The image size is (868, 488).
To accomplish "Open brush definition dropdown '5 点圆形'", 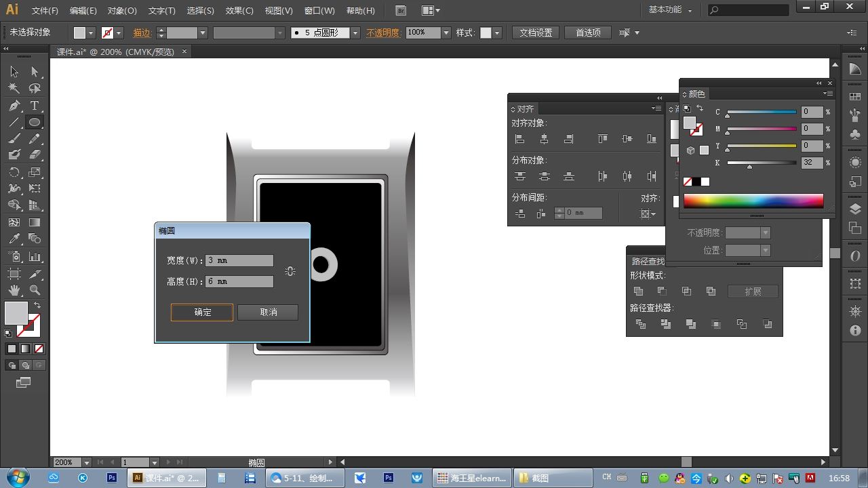I will pyautogui.click(x=355, y=33).
